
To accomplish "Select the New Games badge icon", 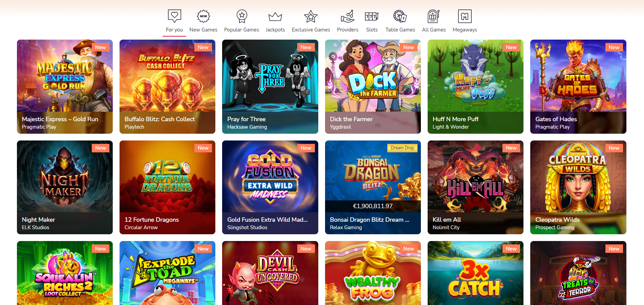I will (203, 16).
